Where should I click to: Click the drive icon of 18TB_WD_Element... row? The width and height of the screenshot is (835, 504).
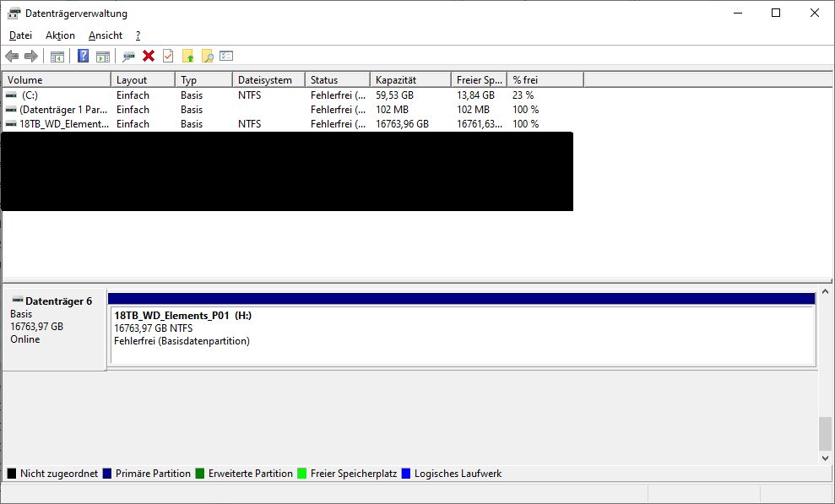[11, 124]
